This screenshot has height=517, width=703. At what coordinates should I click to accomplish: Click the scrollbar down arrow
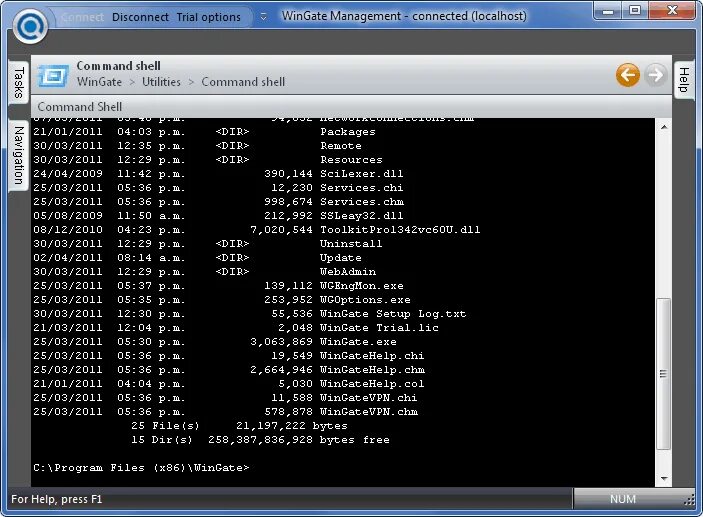pos(664,478)
